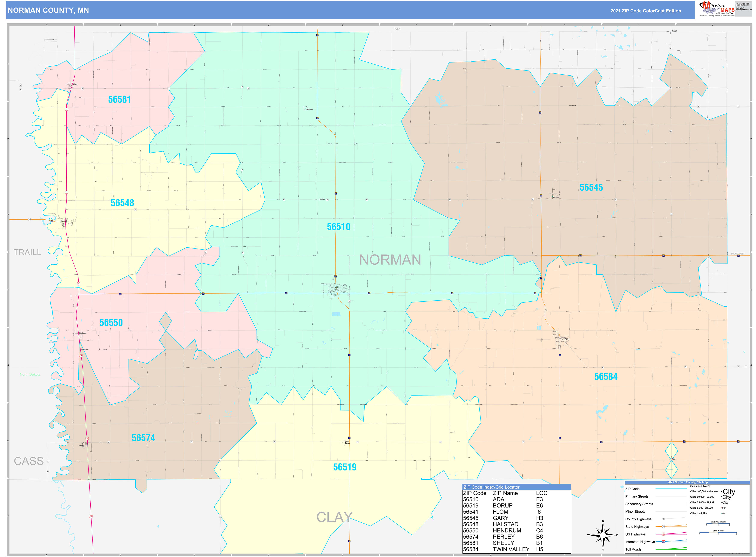This screenshot has height=557, width=756.
Task: Click the 'NORMAN COUNTY, MN' title in header
Action: pos(48,10)
